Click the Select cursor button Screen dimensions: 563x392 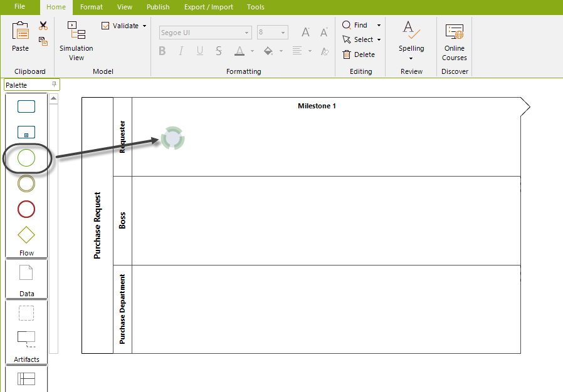click(x=357, y=39)
